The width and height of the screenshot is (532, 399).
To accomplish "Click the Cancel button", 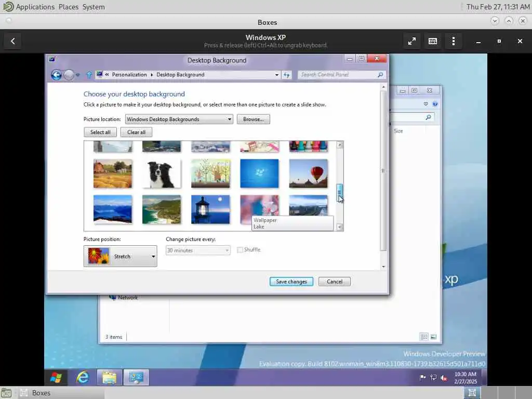I will pos(334,282).
